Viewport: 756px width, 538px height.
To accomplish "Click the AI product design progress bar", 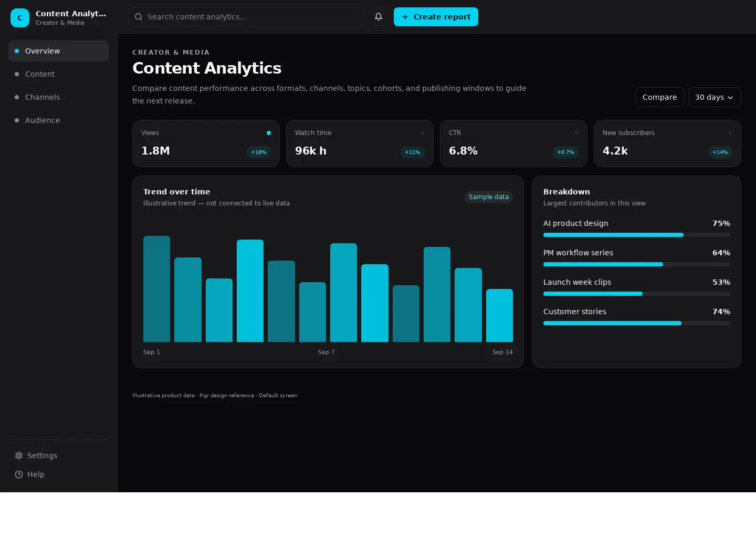I will click(x=637, y=235).
